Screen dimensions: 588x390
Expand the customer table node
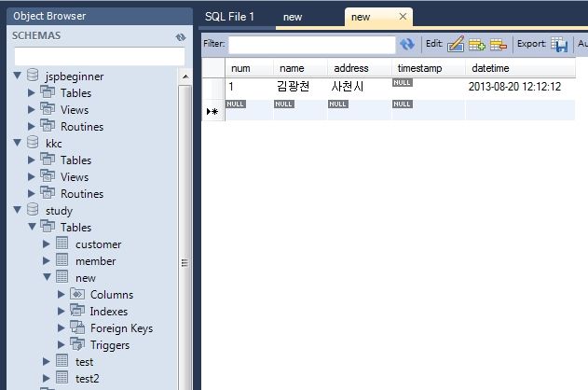[x=47, y=244]
